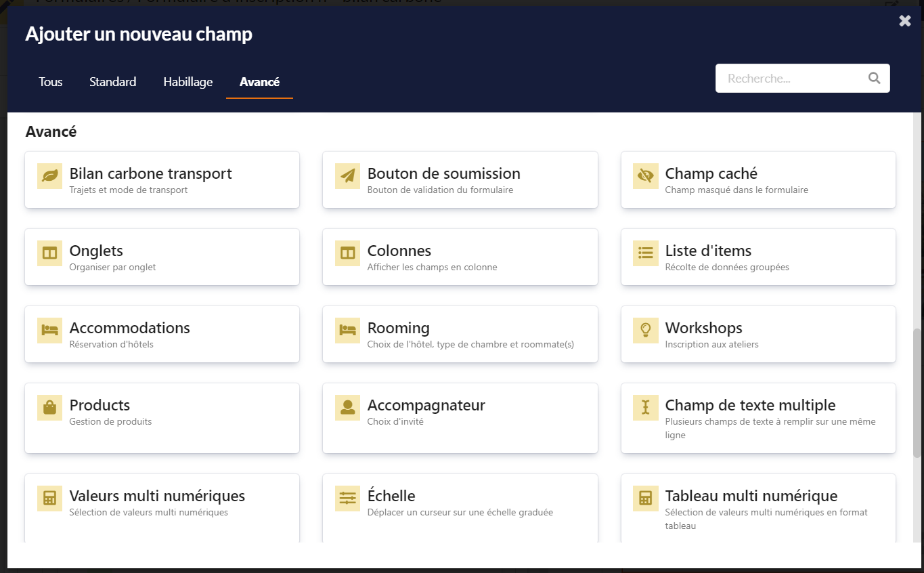Click the shopping bag icon for Products
Viewport: 924px width, 573px height.
pos(49,408)
